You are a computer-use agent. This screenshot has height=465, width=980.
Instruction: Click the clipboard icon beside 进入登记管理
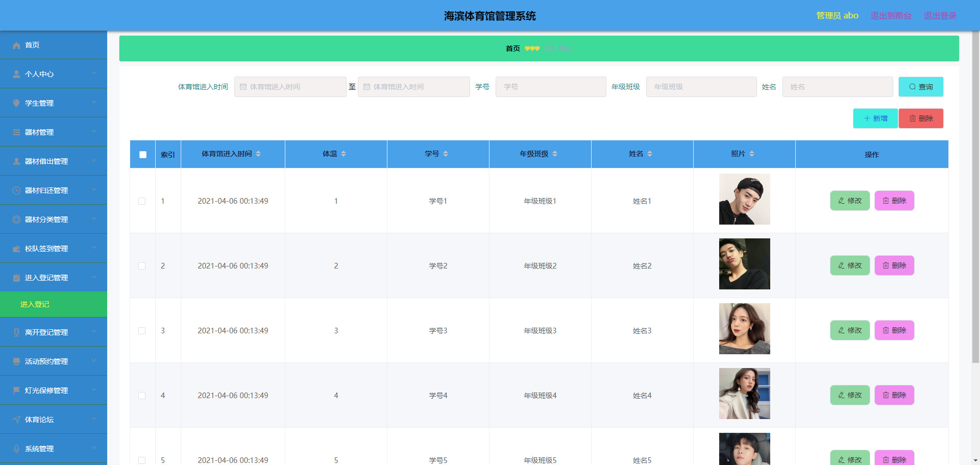(16, 278)
